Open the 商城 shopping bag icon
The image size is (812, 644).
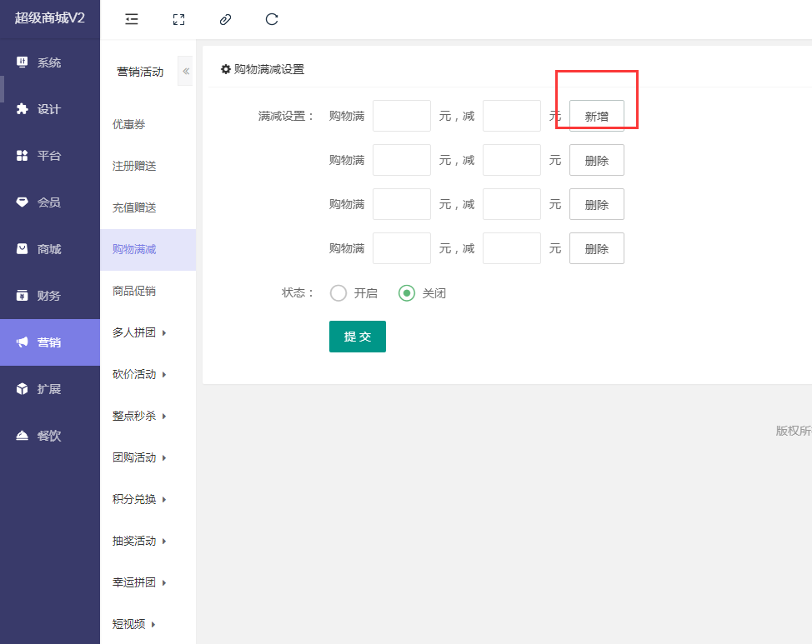pos(22,249)
